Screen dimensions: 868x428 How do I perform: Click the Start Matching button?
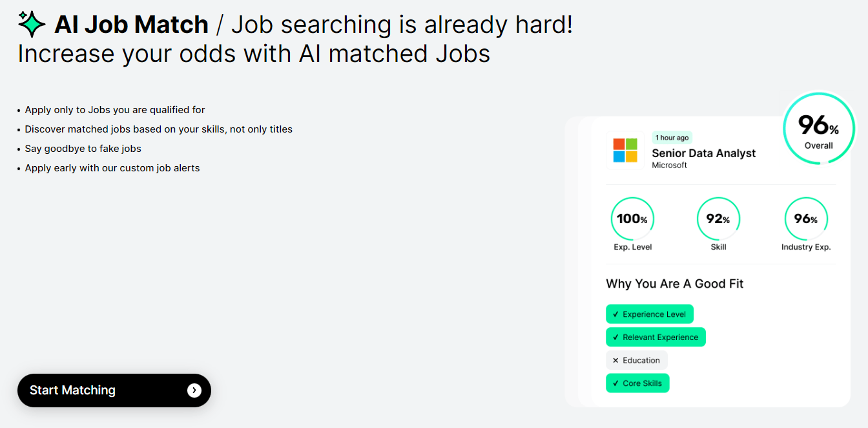114,391
